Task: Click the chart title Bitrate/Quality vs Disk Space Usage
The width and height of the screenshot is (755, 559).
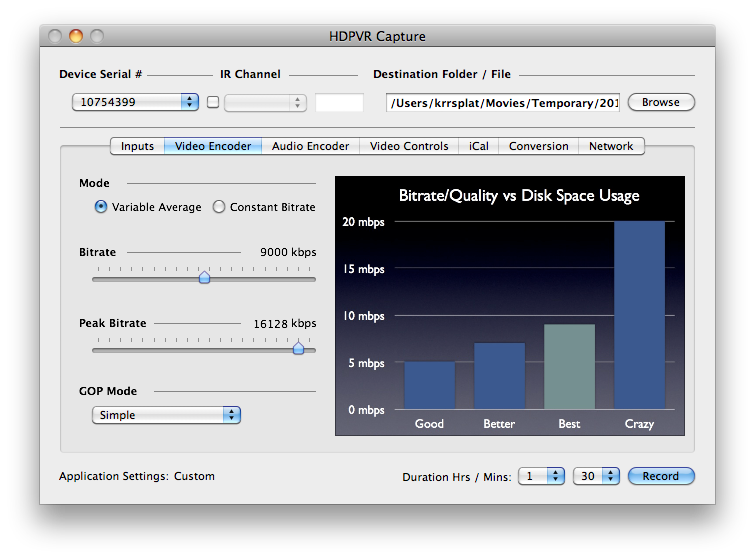Action: [519, 195]
